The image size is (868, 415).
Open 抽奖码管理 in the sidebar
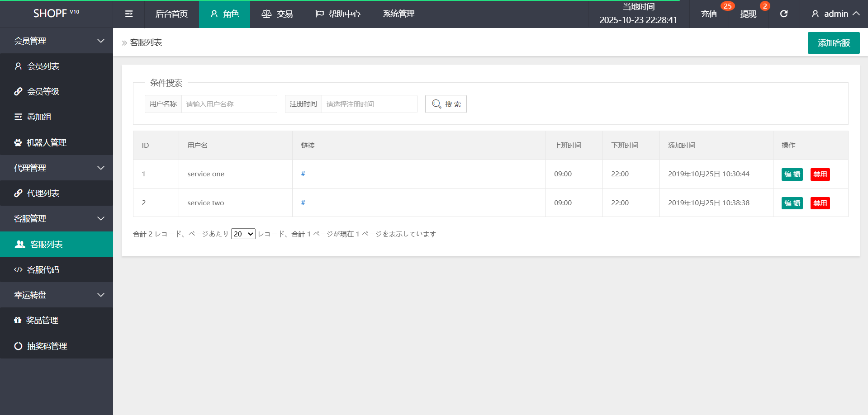[47, 346]
